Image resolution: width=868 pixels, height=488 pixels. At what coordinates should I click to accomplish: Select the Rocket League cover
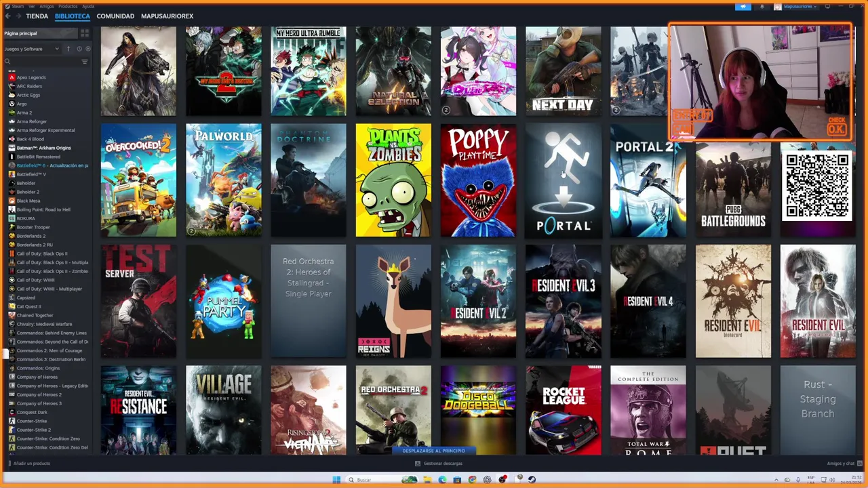pos(563,410)
